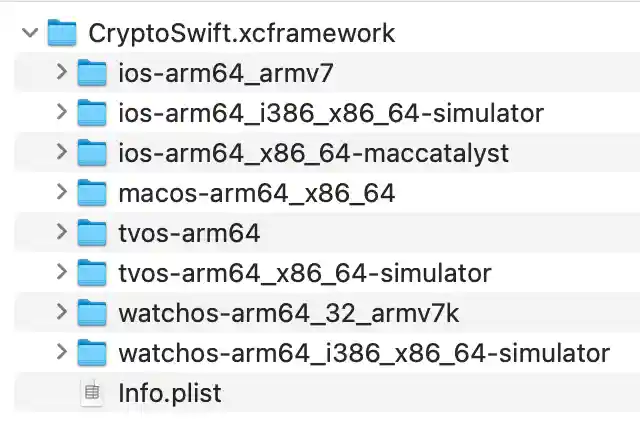This screenshot has width=640, height=428.
Task: Expand the ios-arm64_x86_64-maccatalyst folder
Action: tap(61, 153)
